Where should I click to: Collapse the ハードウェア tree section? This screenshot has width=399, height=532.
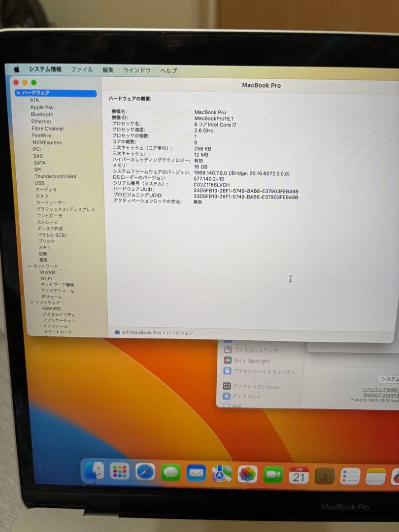18,93
